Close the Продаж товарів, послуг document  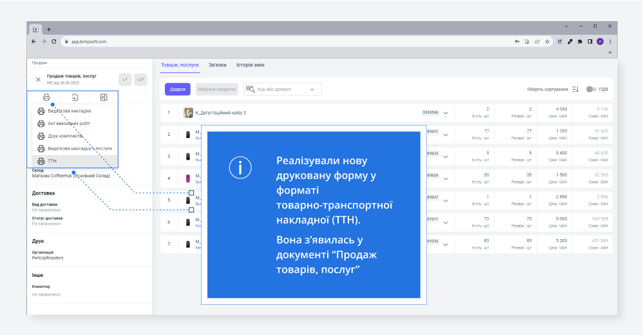[38, 79]
